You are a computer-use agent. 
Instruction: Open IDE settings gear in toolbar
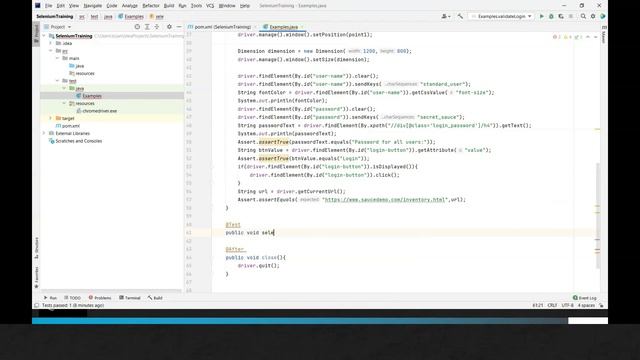click(x=593, y=16)
